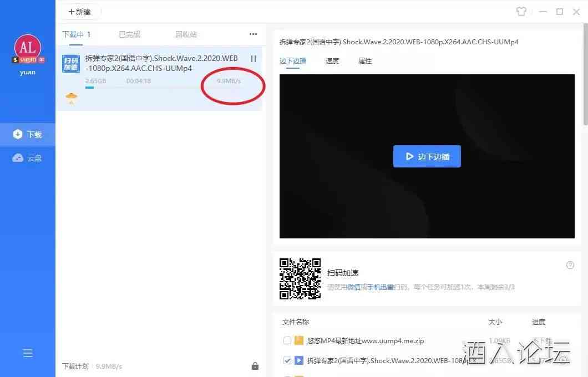Switch to the 回收站 tab
Image resolution: width=588 pixels, height=377 pixels.
(x=186, y=34)
